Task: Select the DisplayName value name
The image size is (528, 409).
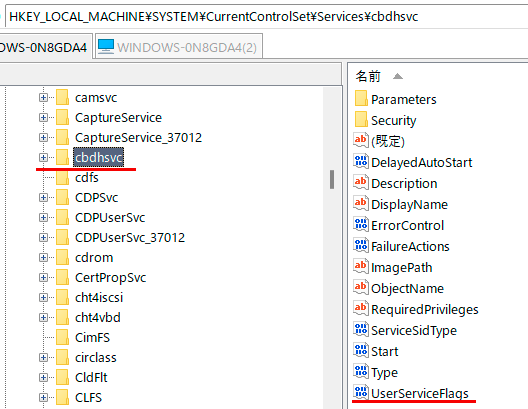Action: click(409, 205)
